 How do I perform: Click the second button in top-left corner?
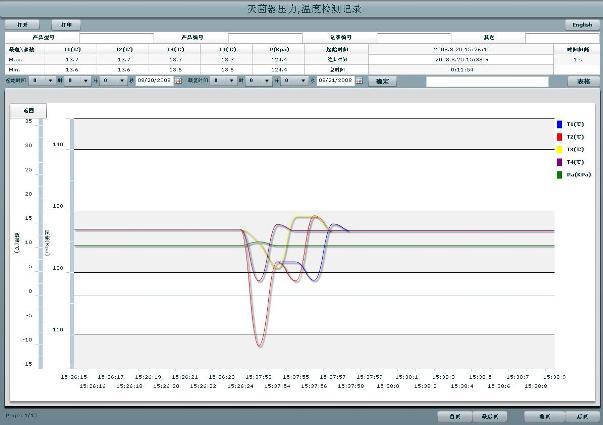(x=66, y=23)
